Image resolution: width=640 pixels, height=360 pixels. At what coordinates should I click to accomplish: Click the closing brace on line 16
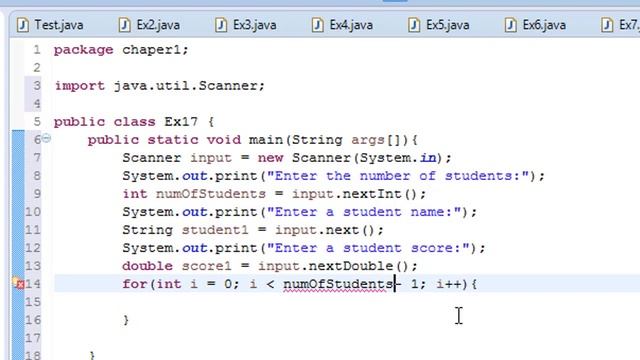coord(126,320)
